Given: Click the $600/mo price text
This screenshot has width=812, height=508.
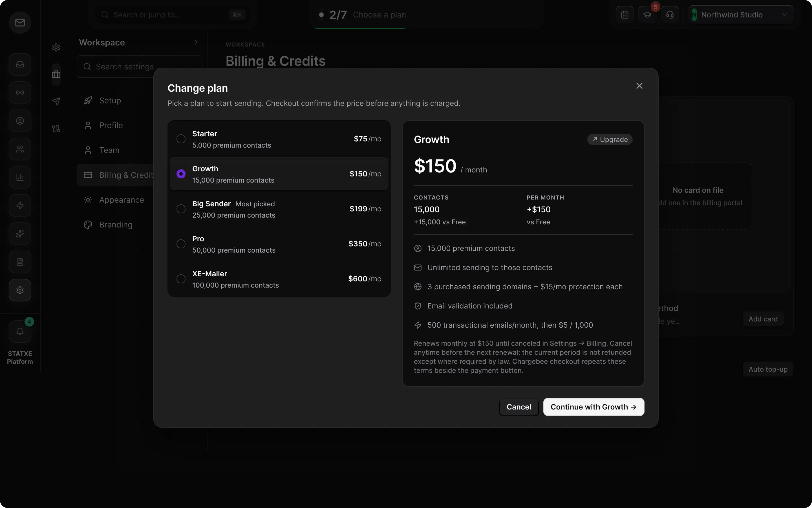Looking at the screenshot, I should pyautogui.click(x=365, y=279).
